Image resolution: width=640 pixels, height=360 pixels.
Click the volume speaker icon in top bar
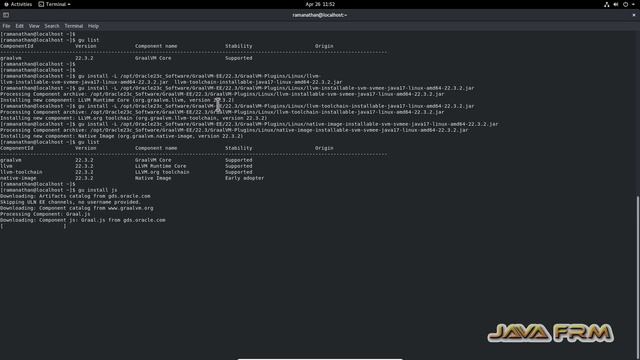coord(616,4)
